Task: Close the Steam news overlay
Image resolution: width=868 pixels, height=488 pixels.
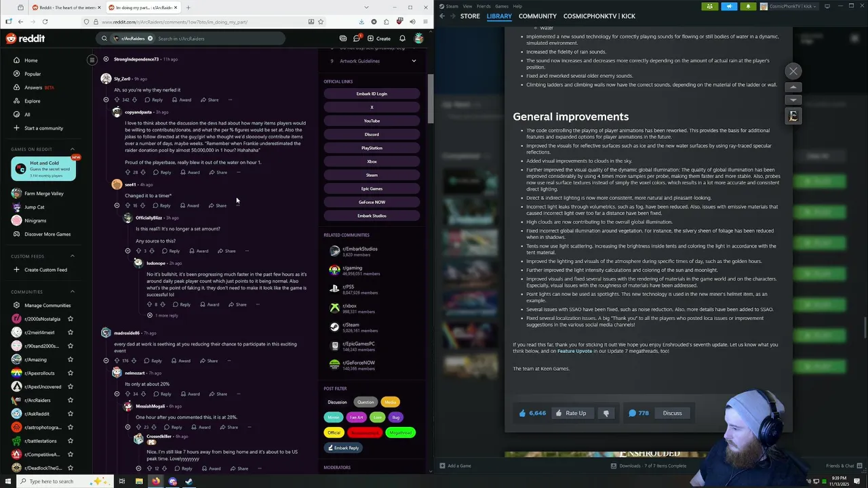Action: (x=793, y=71)
